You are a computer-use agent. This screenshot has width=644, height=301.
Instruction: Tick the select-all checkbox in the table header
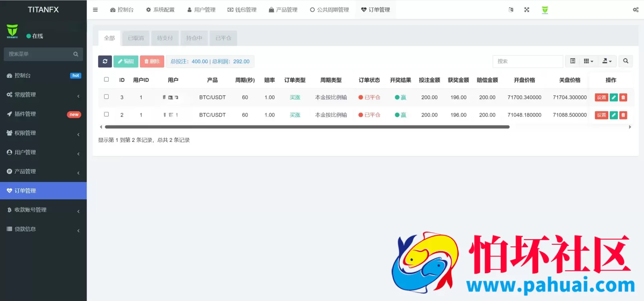106,80
